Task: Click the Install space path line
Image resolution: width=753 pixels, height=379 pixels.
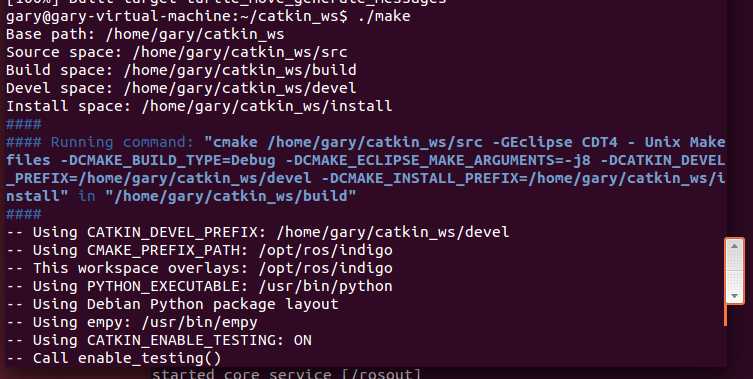Action: click(x=199, y=106)
